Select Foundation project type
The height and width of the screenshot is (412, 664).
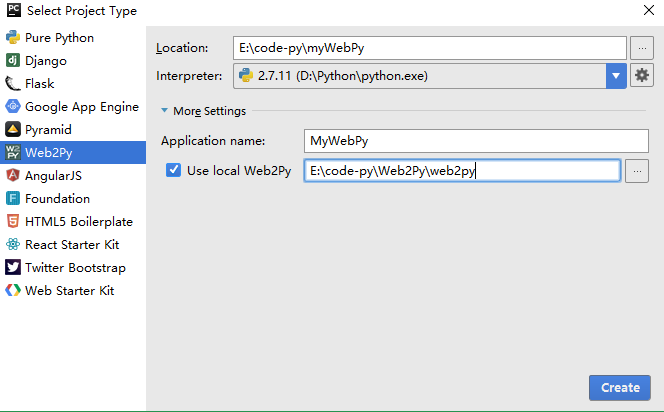tap(73, 198)
